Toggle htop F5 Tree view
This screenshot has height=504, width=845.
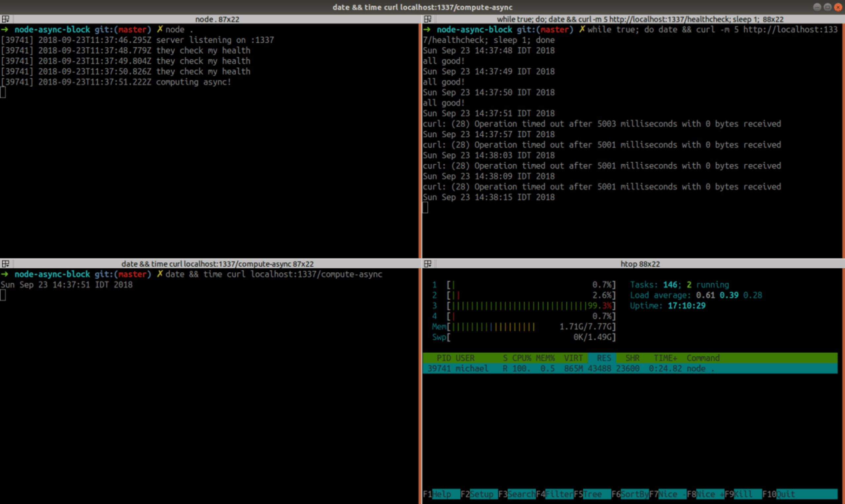[592, 494]
